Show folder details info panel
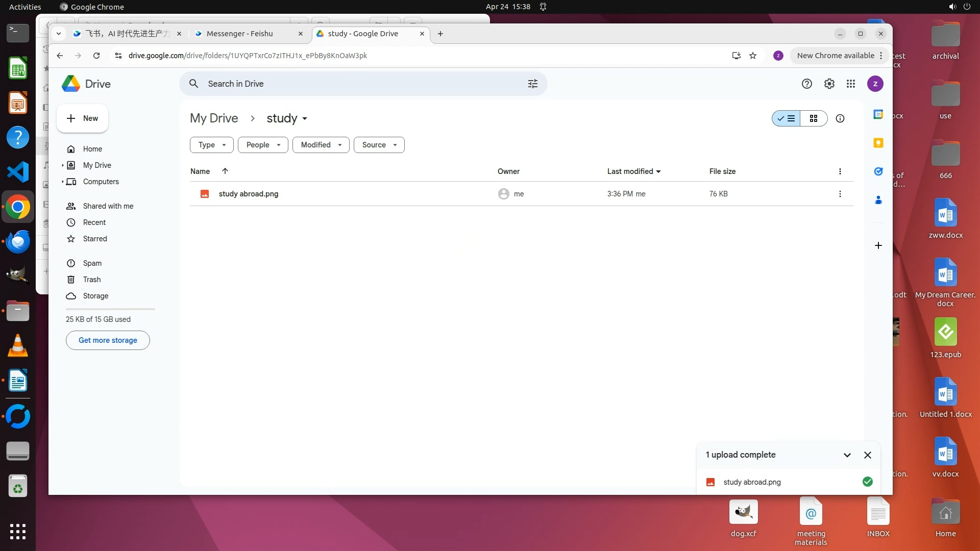The width and height of the screenshot is (980, 551). (x=840, y=118)
